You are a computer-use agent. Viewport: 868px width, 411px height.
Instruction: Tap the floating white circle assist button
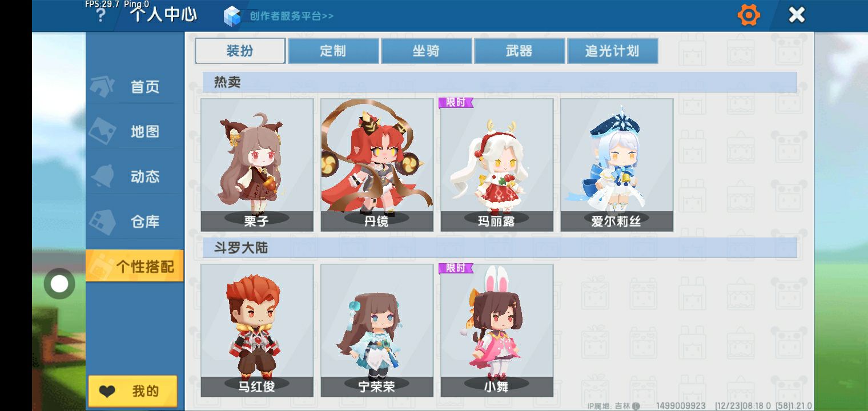59,284
